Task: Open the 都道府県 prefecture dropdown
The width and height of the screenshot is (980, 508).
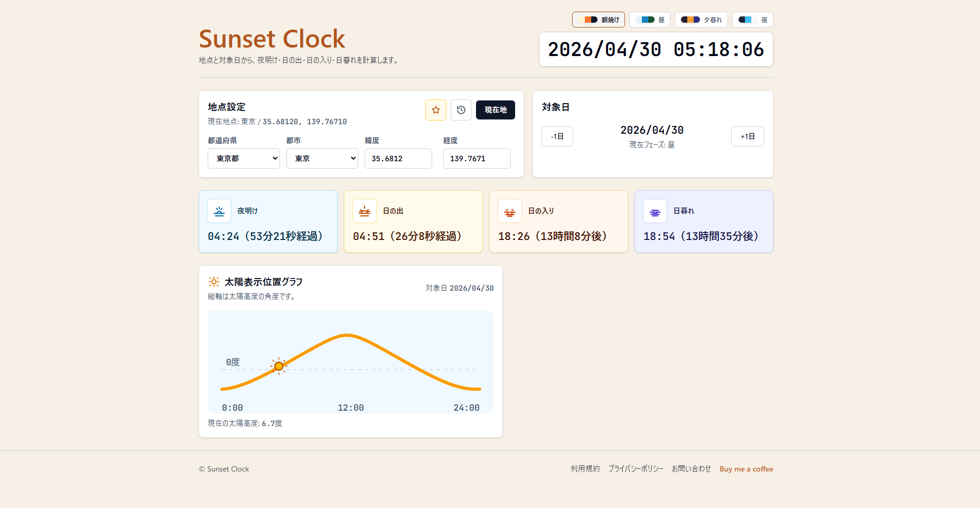Action: [243, 158]
